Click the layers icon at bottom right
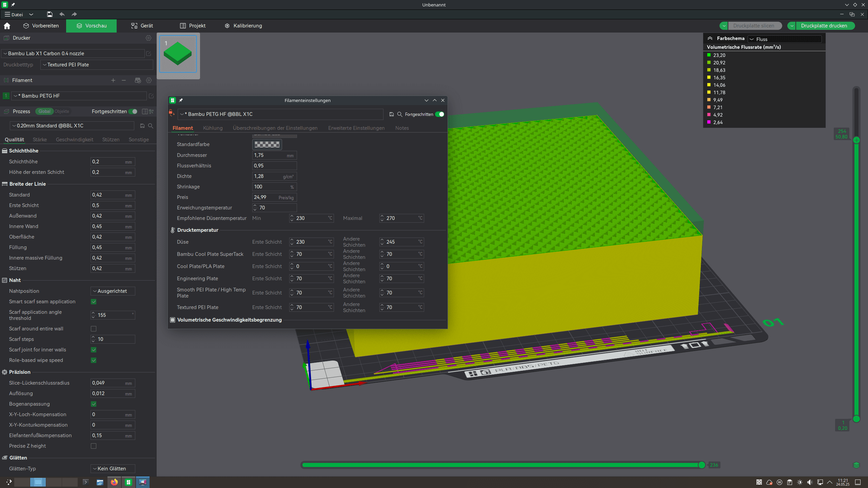 (856, 465)
